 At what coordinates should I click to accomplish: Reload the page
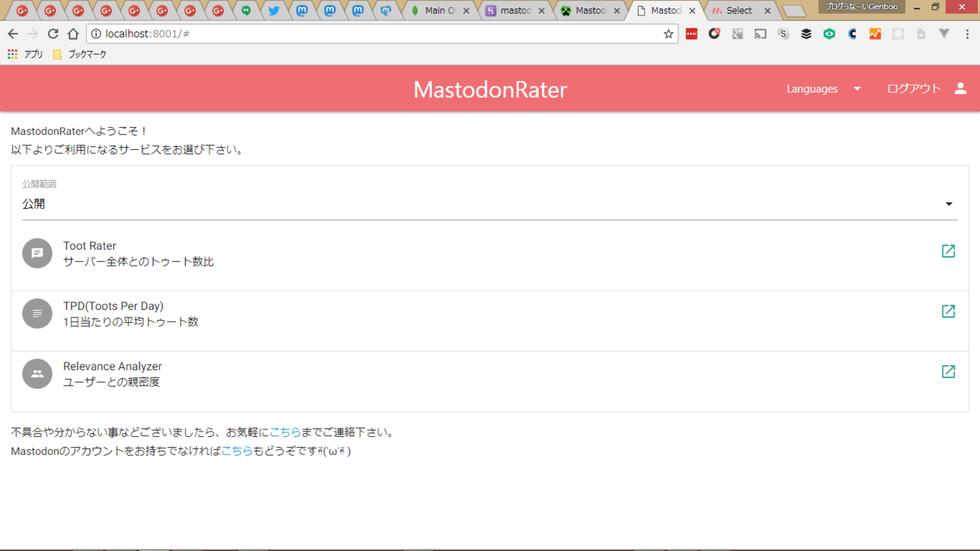[x=53, y=34]
